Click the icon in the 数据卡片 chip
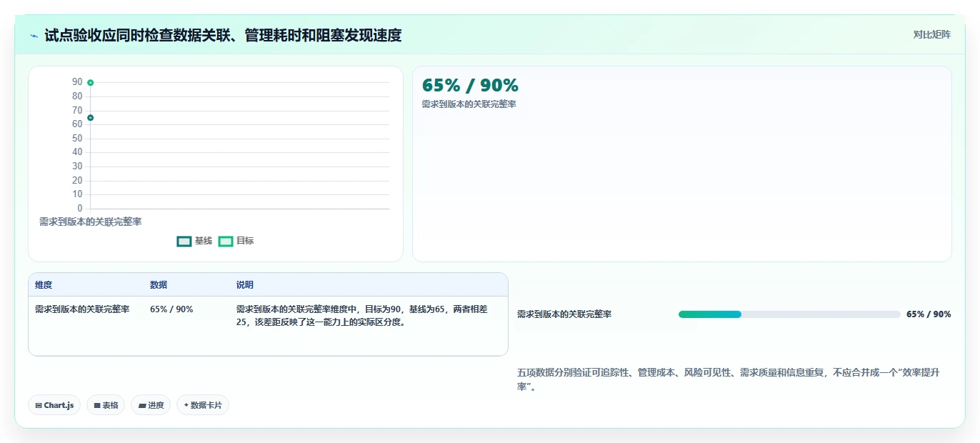The width and height of the screenshot is (980, 443). click(x=186, y=405)
